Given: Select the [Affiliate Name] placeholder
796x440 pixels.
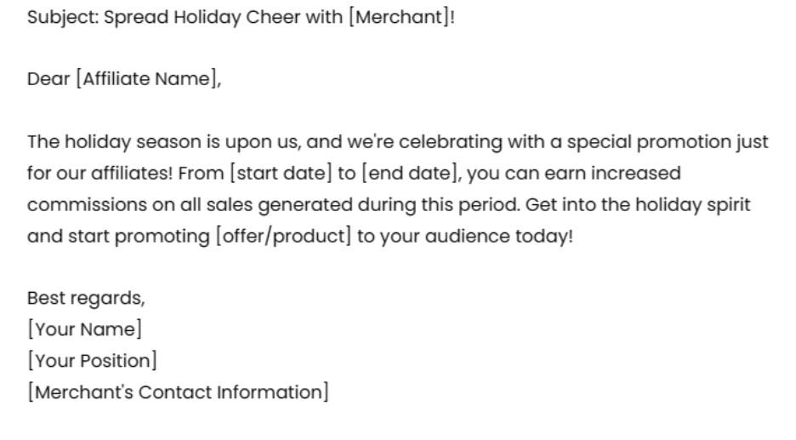Looking at the screenshot, I should point(146,79).
